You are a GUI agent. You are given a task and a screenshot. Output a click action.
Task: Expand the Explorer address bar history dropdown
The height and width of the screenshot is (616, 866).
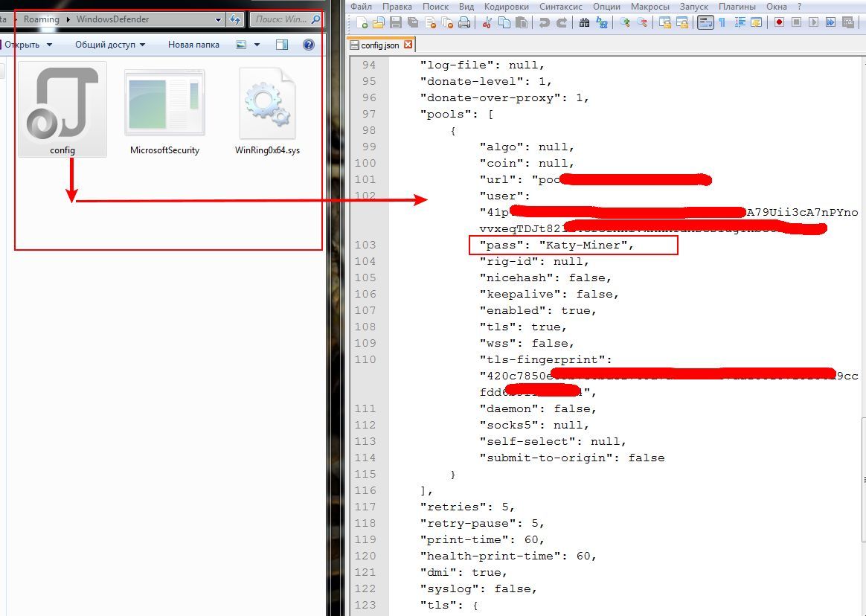[219, 19]
